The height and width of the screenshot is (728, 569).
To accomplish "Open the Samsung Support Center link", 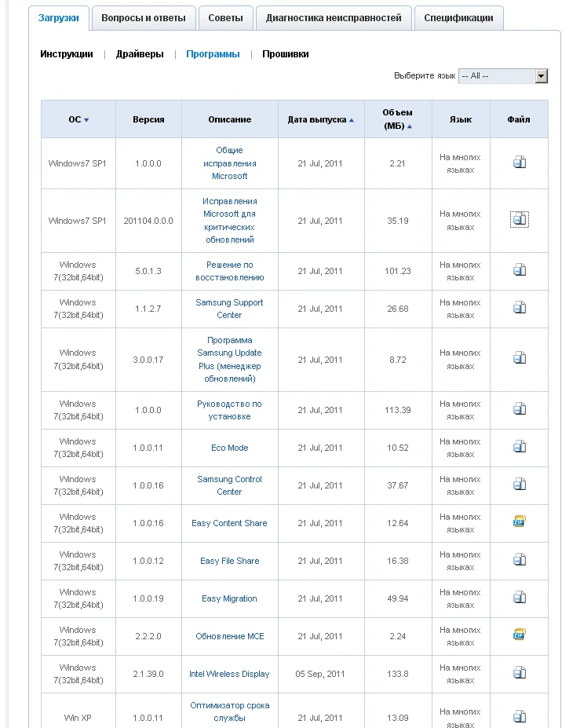I will 229,309.
